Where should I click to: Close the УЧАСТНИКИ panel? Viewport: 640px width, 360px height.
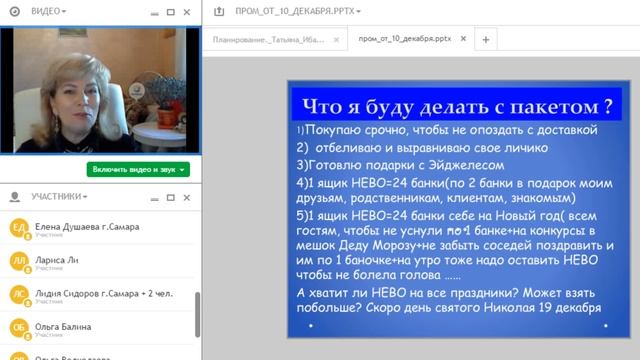pos(187,198)
